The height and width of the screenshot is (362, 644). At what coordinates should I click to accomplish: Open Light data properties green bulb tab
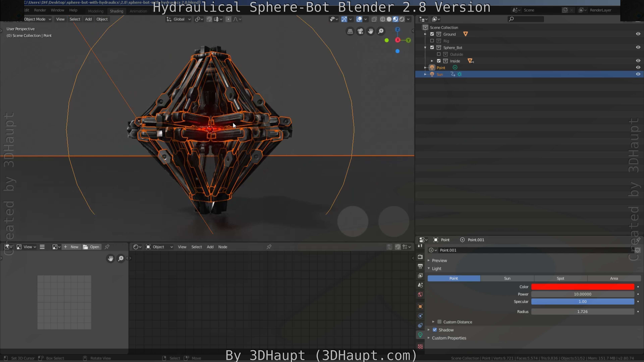coord(420,335)
